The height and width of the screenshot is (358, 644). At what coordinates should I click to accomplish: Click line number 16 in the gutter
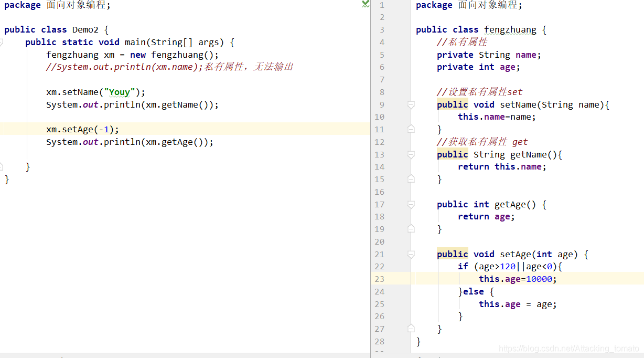coord(379,192)
